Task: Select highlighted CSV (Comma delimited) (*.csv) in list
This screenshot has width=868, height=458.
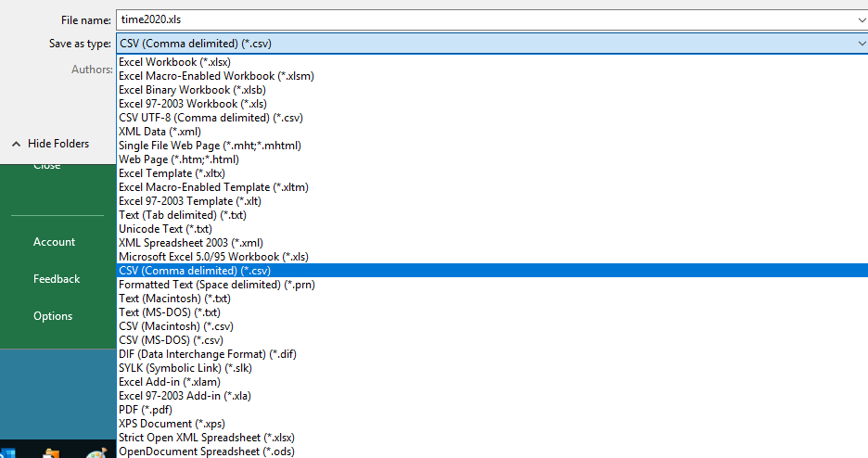Action: pos(492,271)
